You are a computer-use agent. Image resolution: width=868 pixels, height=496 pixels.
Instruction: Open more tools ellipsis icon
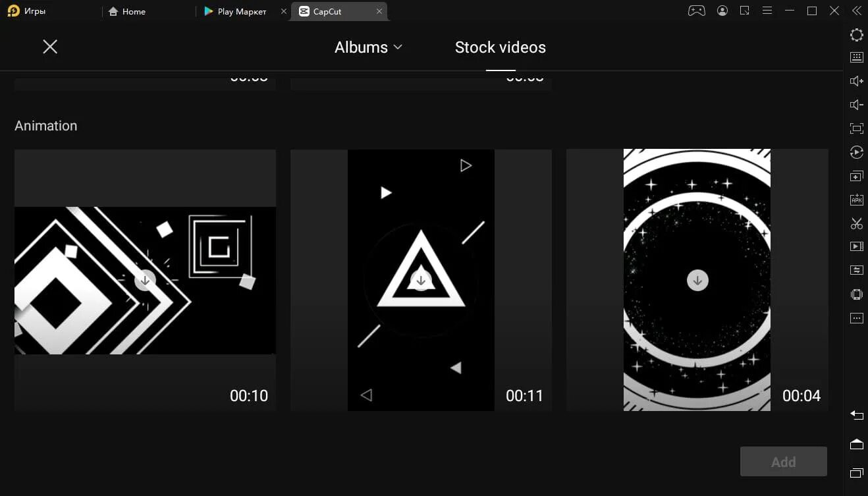pos(856,318)
